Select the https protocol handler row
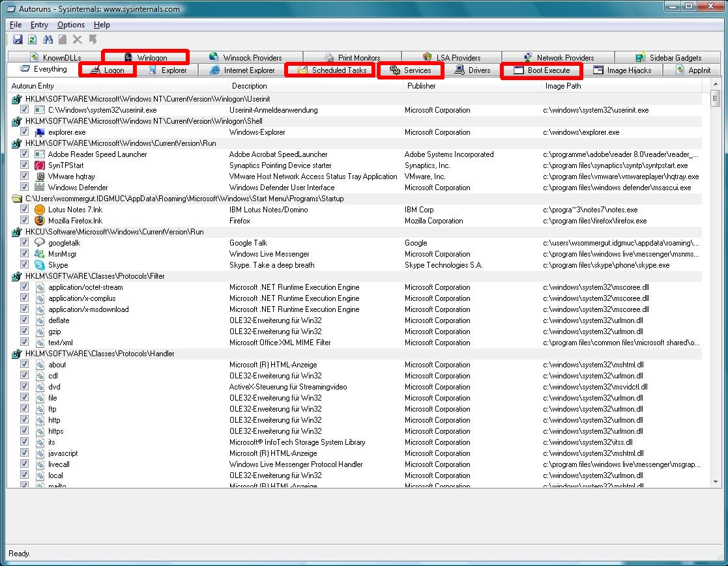Screen dimensions: 728x566 [x=355, y=431]
